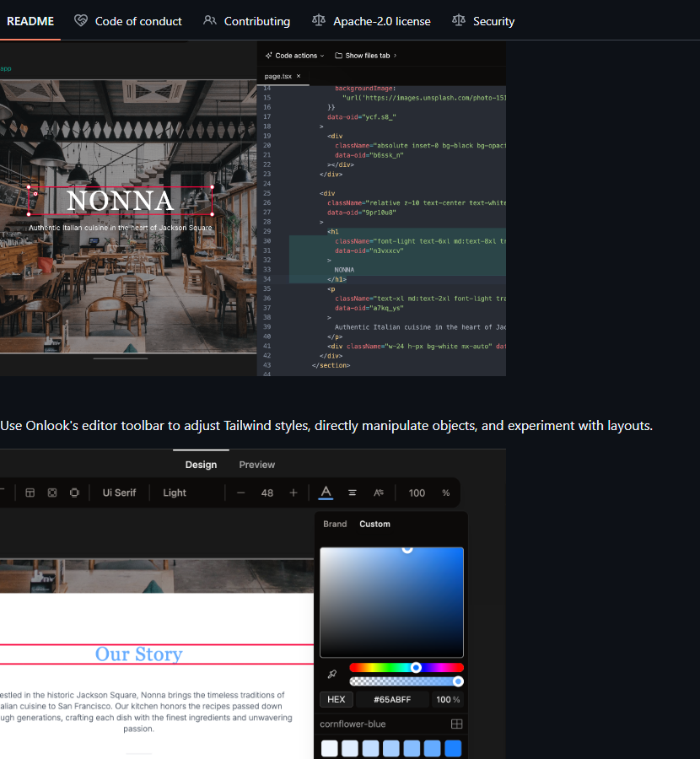Click the font size value 48

coord(267,493)
